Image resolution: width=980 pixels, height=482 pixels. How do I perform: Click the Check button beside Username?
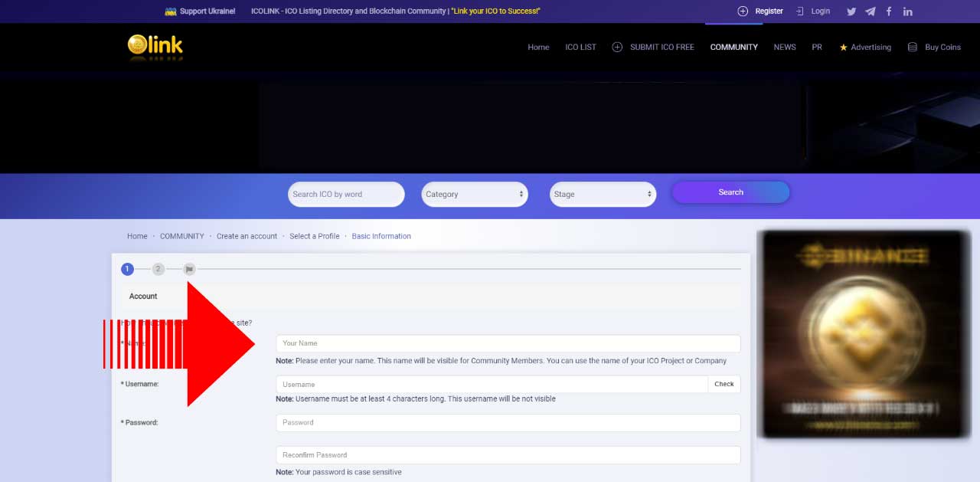[724, 384]
